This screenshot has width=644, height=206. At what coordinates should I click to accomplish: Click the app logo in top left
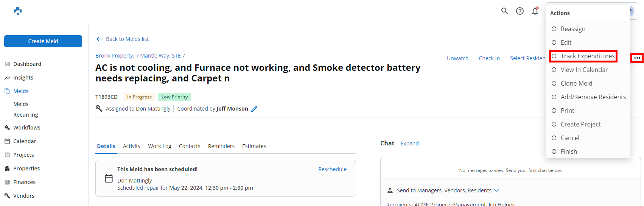coord(18,11)
